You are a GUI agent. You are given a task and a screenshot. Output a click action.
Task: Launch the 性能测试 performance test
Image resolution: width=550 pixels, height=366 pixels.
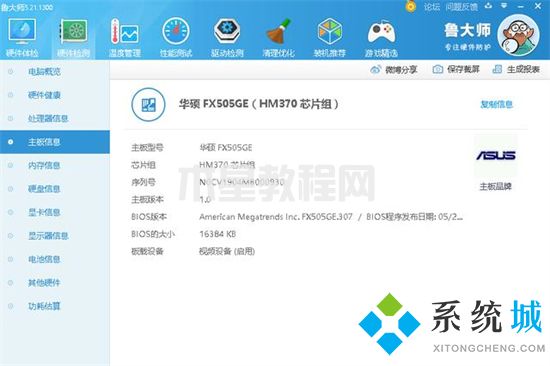click(x=176, y=38)
